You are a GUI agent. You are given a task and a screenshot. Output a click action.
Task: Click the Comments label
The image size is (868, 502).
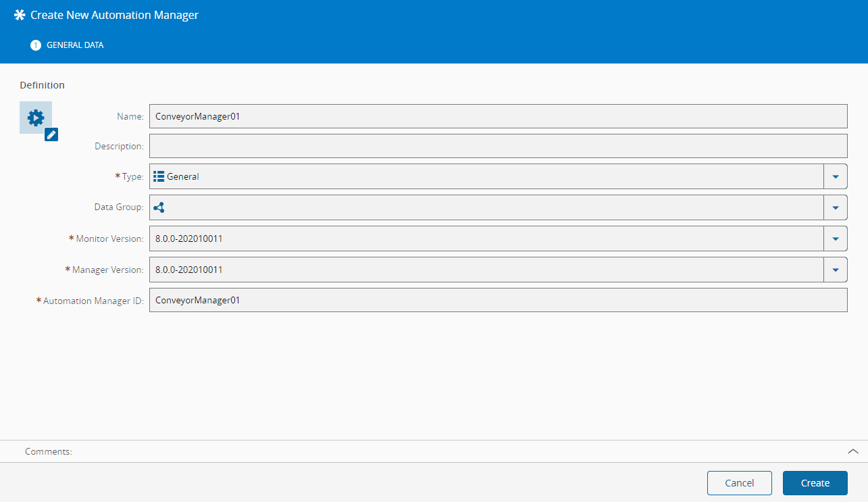pos(49,451)
